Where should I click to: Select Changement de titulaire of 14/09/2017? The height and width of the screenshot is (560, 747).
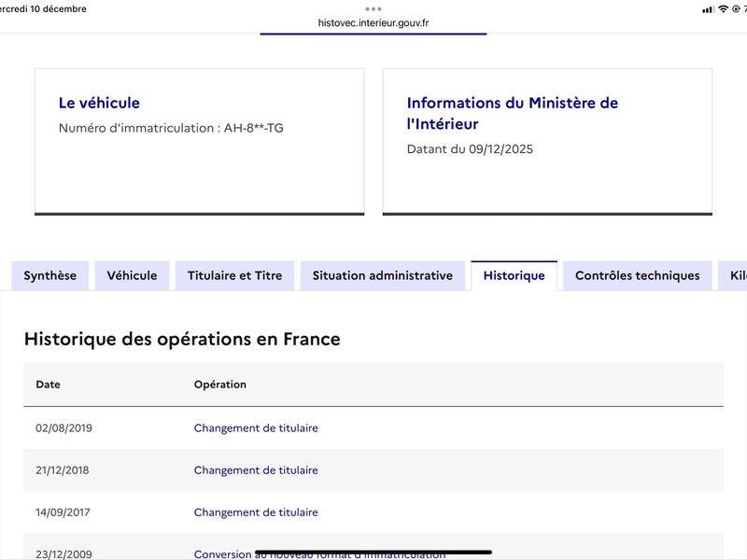tap(256, 512)
